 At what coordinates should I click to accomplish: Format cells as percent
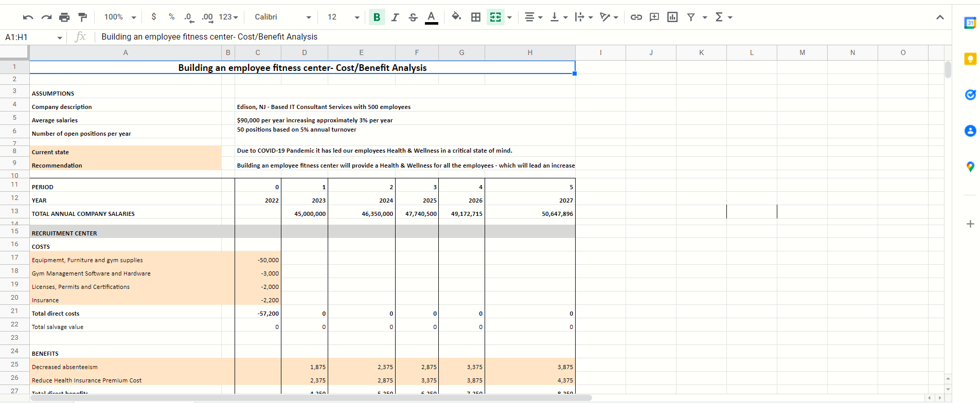171,17
